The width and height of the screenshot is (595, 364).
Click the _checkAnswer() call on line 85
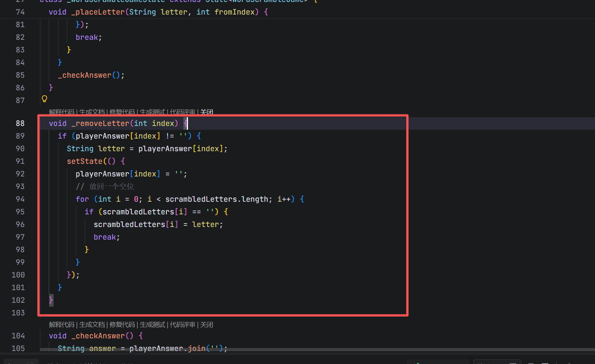91,75
